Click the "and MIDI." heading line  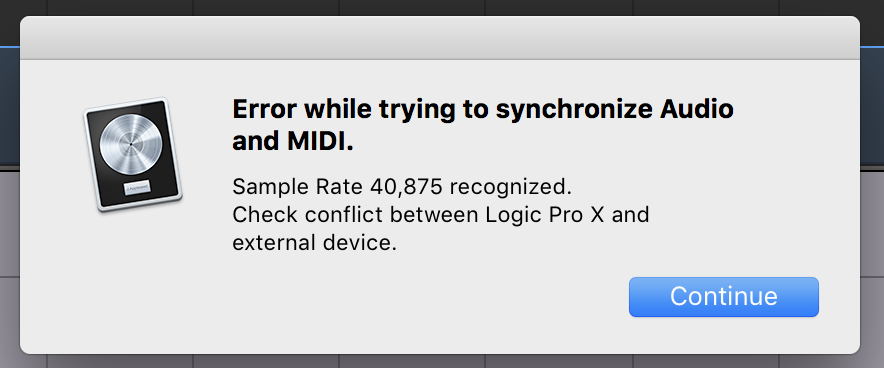(293, 141)
